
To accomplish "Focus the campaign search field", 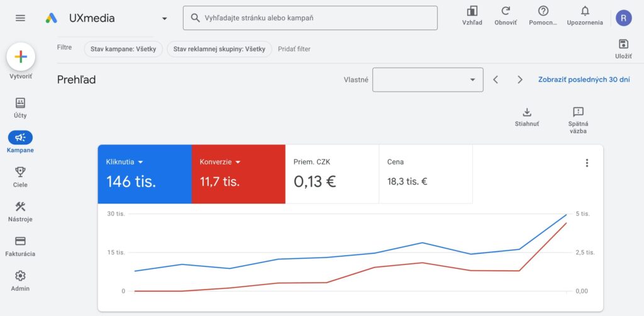I will click(x=310, y=18).
